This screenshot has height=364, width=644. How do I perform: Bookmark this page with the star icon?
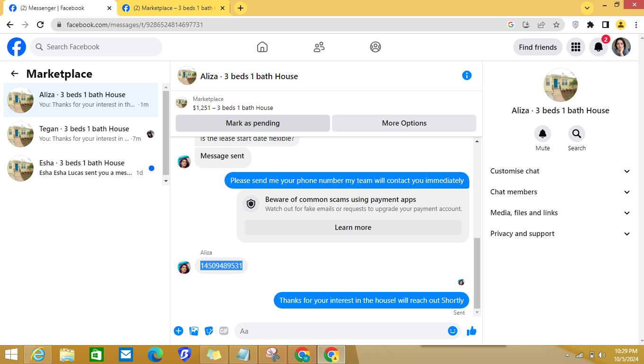coord(556,25)
